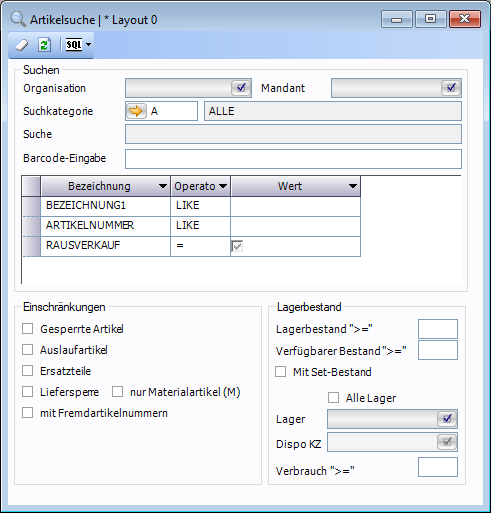The width and height of the screenshot is (491, 513).
Task: Click the Lagerbestand ">=" input box
Action: click(x=438, y=329)
